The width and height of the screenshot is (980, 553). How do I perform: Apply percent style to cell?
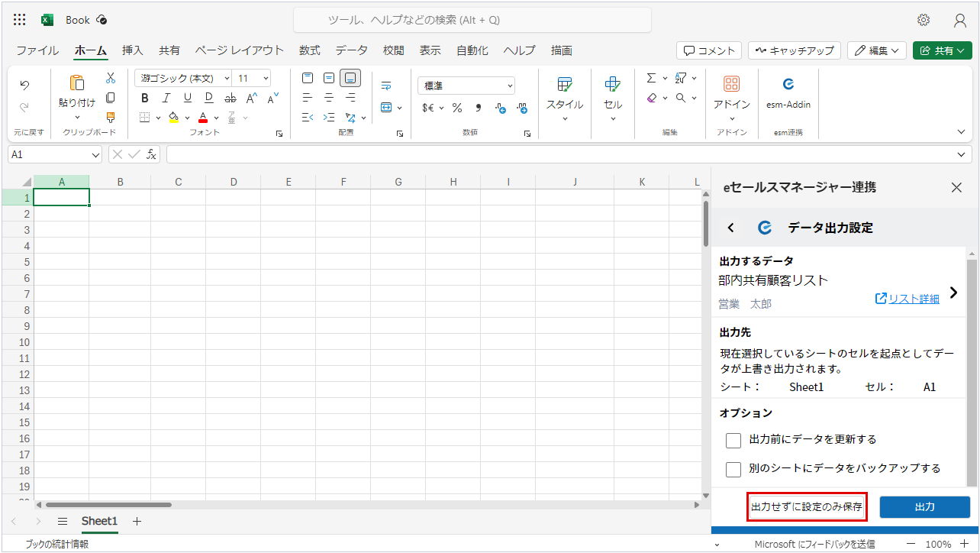click(457, 108)
